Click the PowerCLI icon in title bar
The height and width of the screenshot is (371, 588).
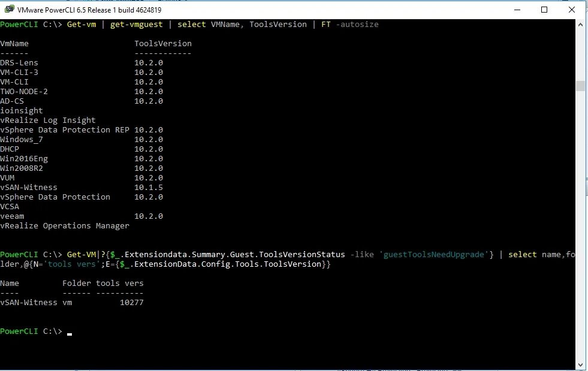tap(9, 10)
